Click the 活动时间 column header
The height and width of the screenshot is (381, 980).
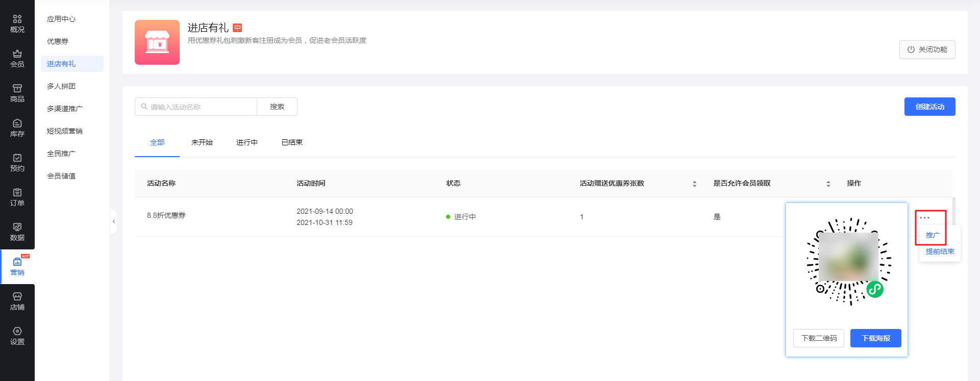(311, 183)
